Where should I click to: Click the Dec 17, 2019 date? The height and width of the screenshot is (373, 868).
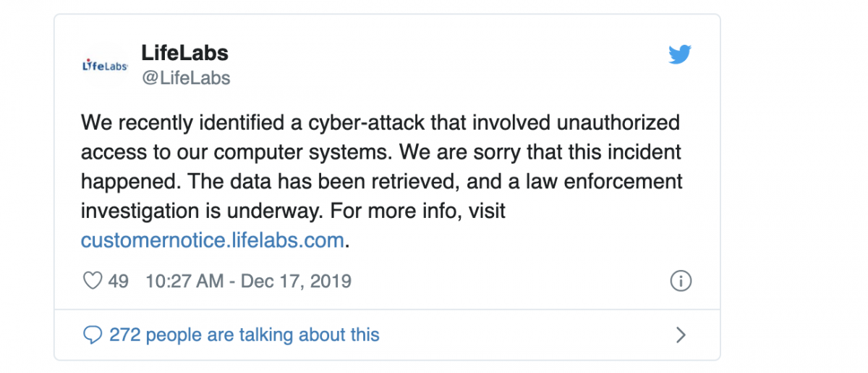point(296,281)
